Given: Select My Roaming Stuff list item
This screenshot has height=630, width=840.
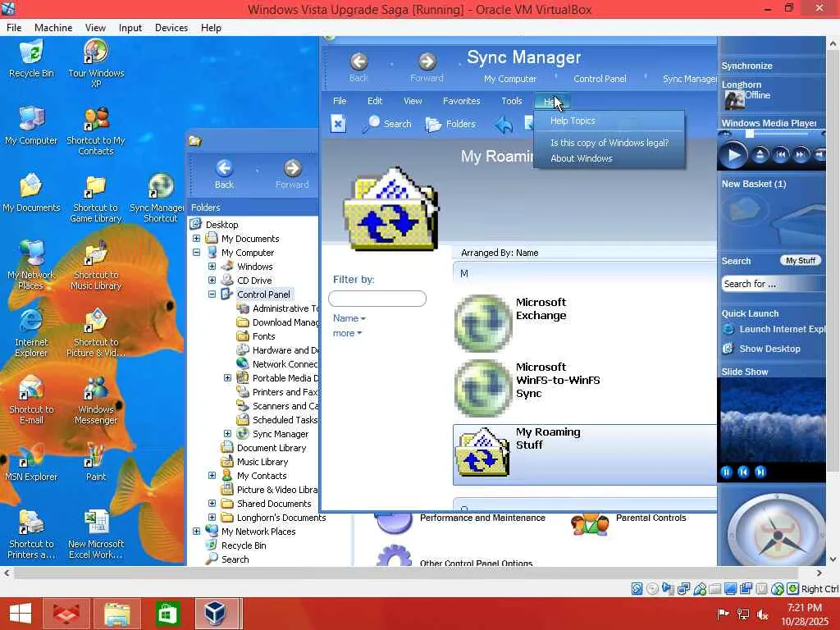Looking at the screenshot, I should (584, 454).
